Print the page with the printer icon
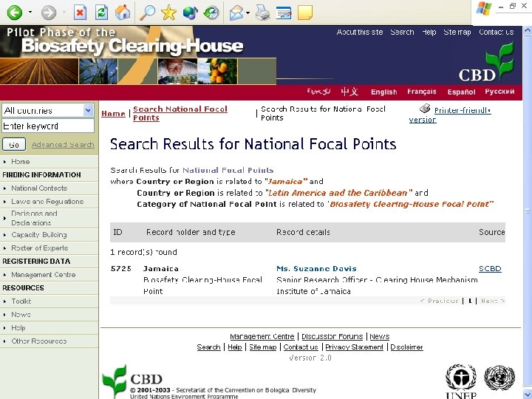This screenshot has width=532, height=399. [x=262, y=13]
